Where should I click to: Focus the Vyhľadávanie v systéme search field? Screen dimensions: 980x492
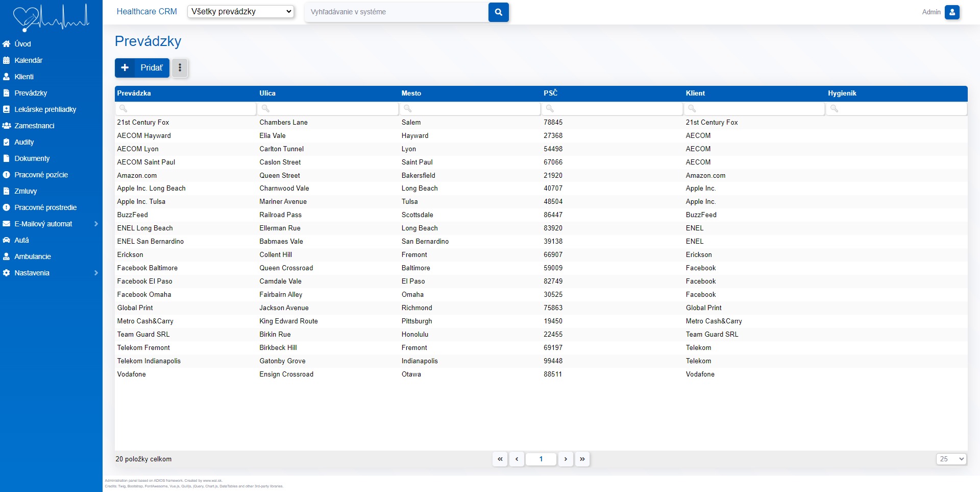click(x=397, y=12)
